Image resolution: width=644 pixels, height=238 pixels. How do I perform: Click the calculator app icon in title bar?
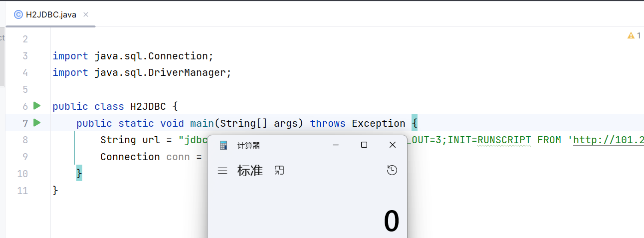223,145
